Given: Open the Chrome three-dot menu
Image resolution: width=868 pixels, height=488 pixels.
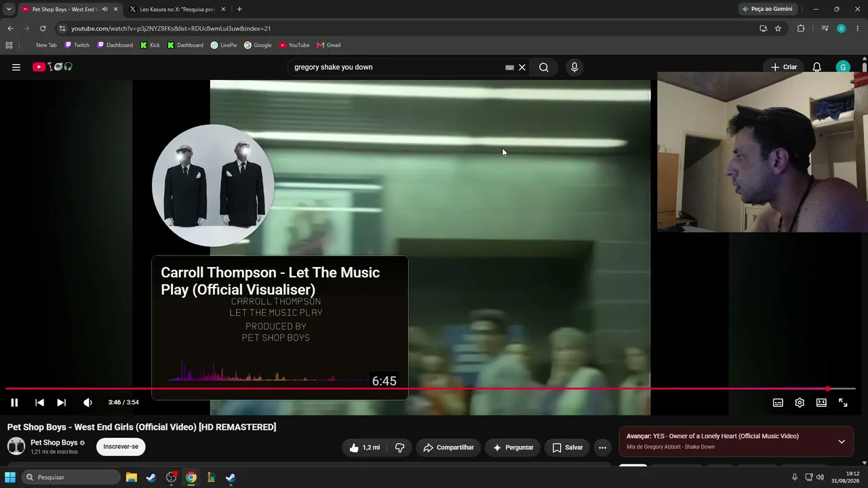Looking at the screenshot, I should click(858, 28).
